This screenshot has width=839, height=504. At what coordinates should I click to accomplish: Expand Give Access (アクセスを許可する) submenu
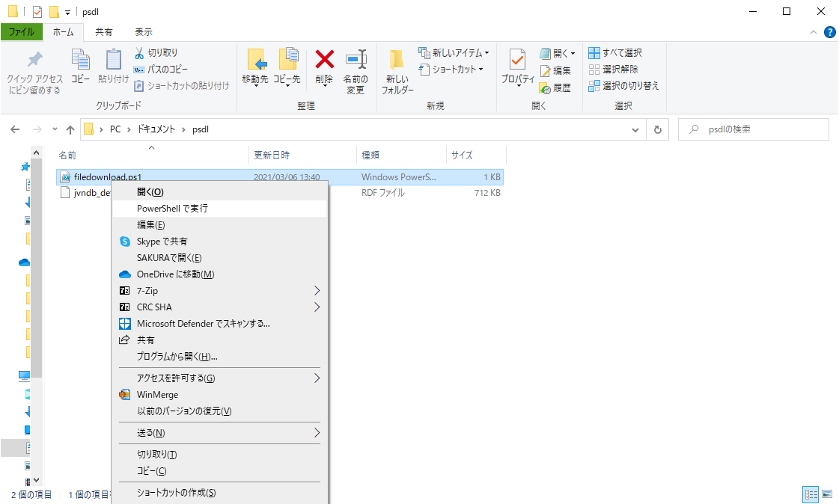(x=317, y=378)
